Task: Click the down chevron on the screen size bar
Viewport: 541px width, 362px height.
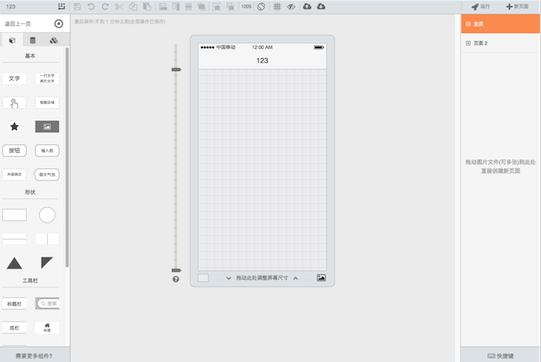Action: pos(228,278)
